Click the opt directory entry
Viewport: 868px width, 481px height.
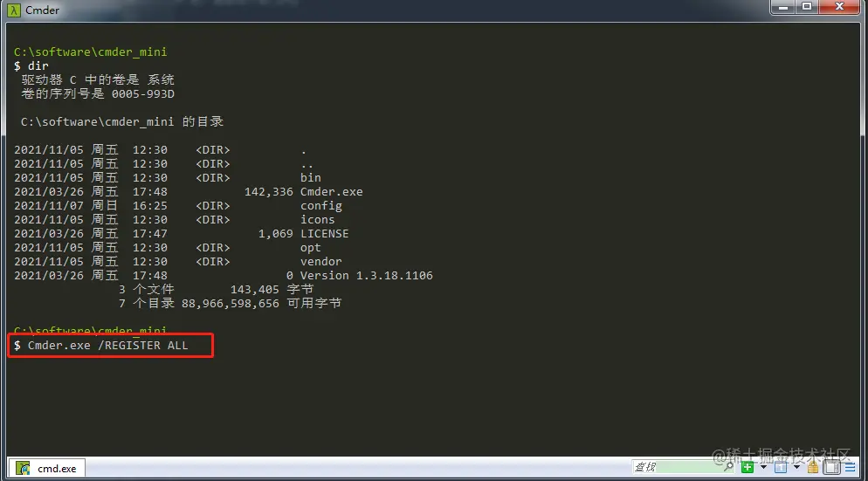pos(311,247)
